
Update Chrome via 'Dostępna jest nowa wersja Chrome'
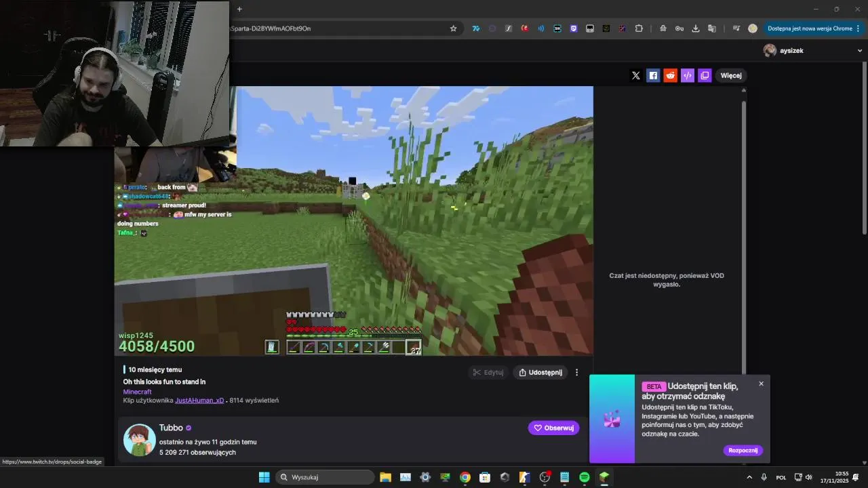810,28
